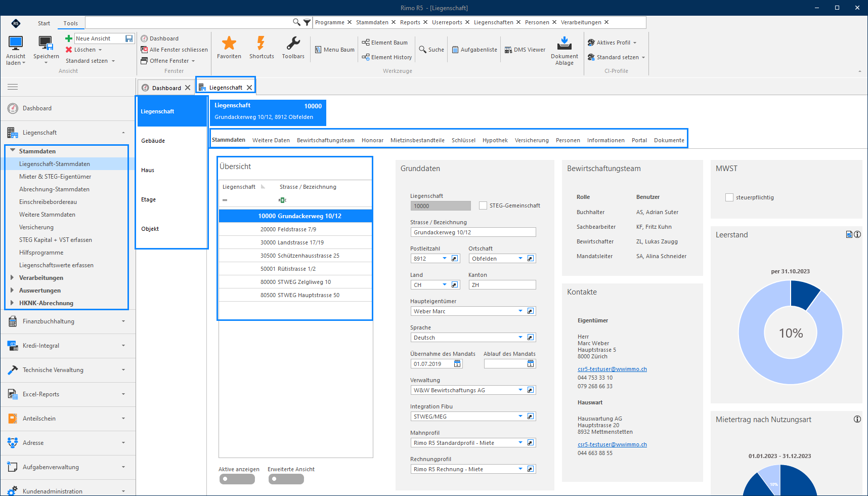Open the Start ribbon tab
This screenshot has height=496, width=868.
(x=44, y=23)
